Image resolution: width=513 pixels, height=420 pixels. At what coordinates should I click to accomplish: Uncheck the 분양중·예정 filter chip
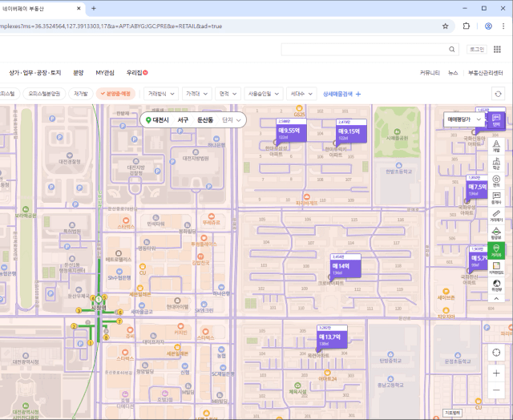click(x=115, y=94)
